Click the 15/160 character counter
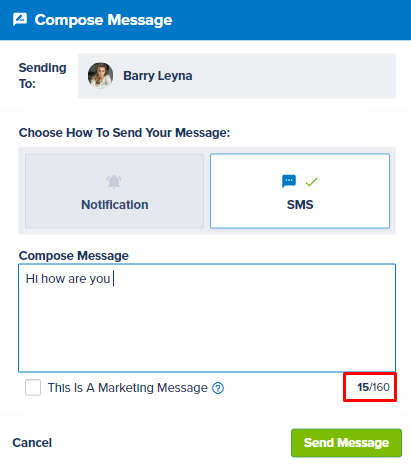Viewport: 411px width, 466px height. pyautogui.click(x=373, y=387)
